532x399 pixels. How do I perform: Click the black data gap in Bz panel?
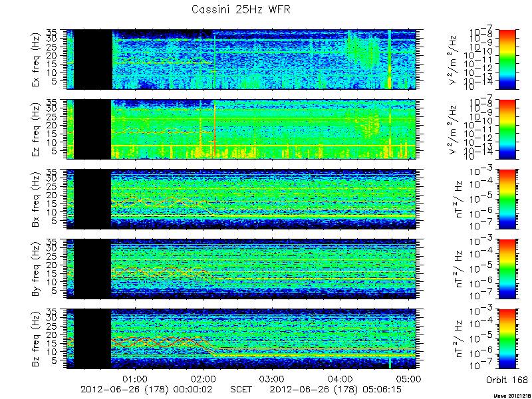coord(92,339)
